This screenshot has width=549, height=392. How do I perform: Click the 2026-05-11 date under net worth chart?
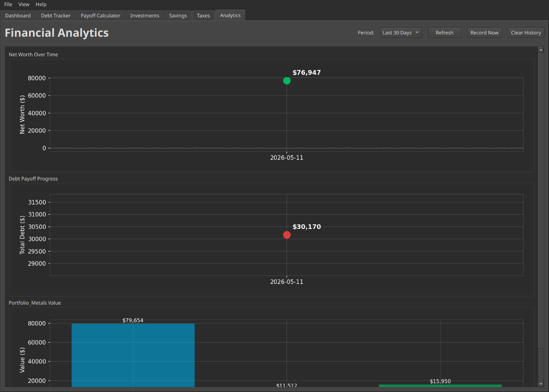[287, 158]
